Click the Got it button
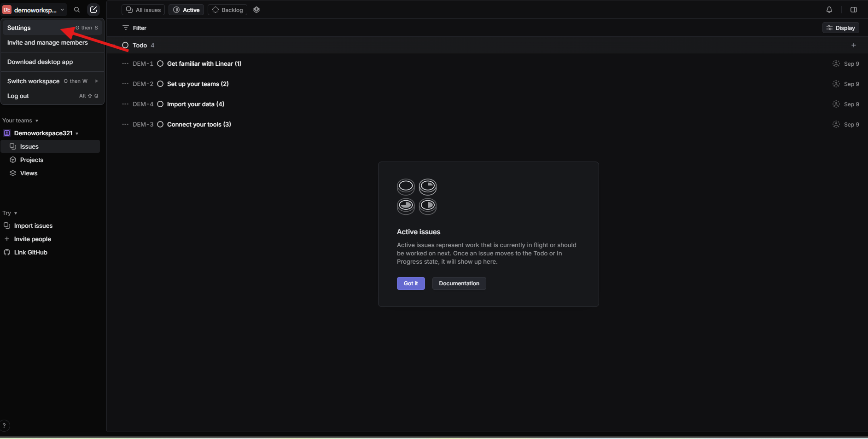This screenshot has width=868, height=439. pyautogui.click(x=410, y=283)
